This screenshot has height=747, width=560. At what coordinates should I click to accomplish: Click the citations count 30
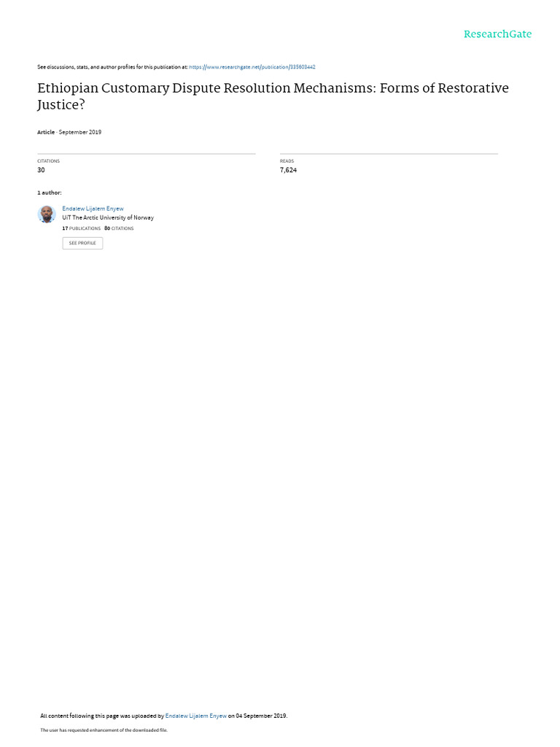[42, 170]
